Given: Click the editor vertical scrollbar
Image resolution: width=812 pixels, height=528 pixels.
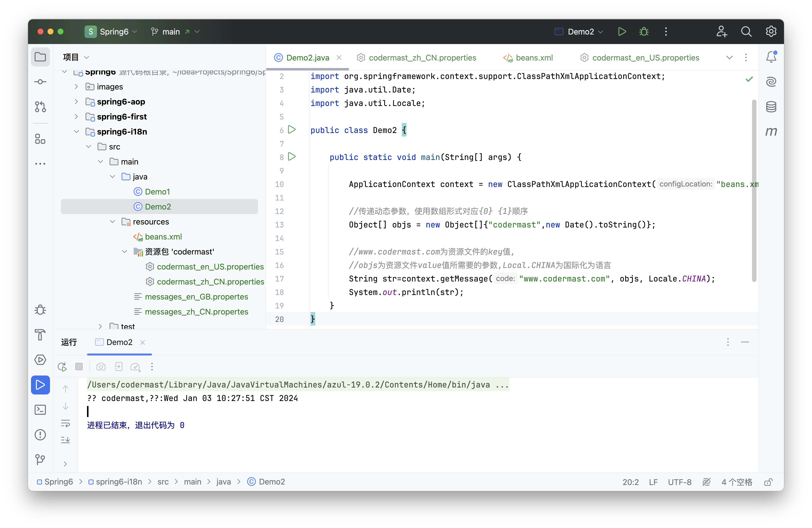Looking at the screenshot, I should point(754,191).
